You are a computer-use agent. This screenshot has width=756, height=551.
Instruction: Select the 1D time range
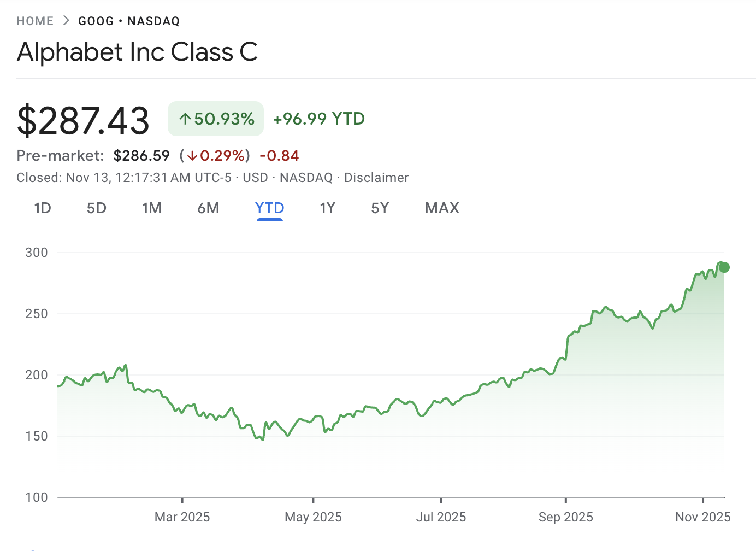pos(43,208)
